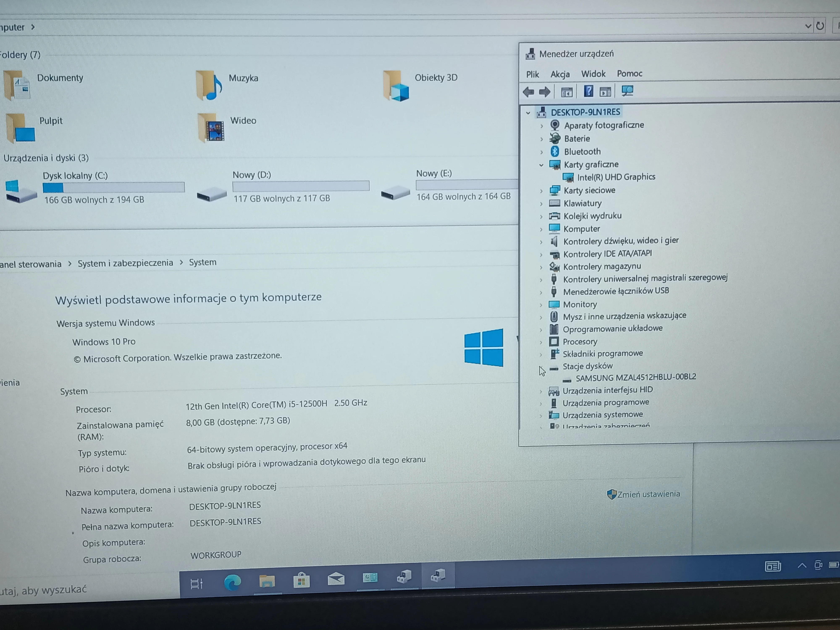Click System i zabezpieczenia in breadcrumb
Screen dimensions: 840x630
point(125,263)
